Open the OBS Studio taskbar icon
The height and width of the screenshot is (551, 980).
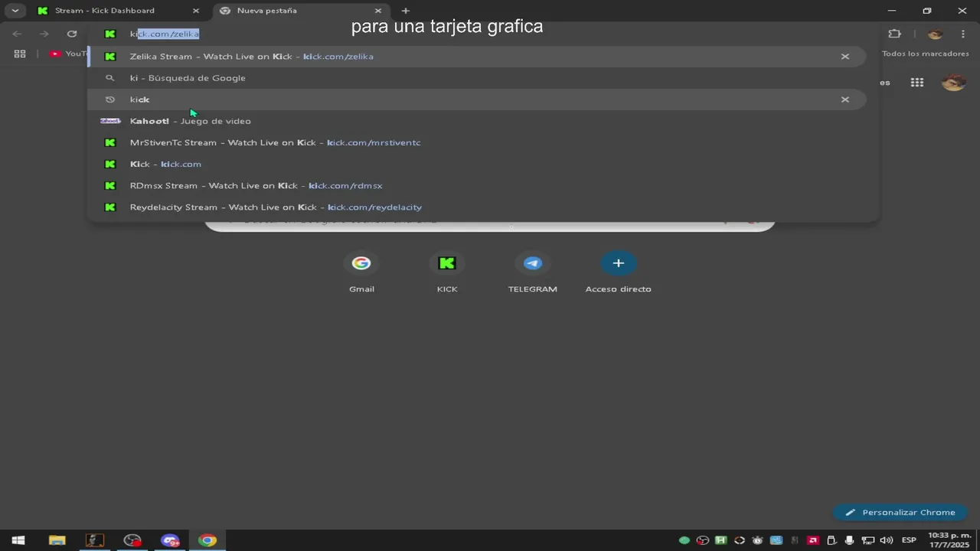pyautogui.click(x=132, y=540)
